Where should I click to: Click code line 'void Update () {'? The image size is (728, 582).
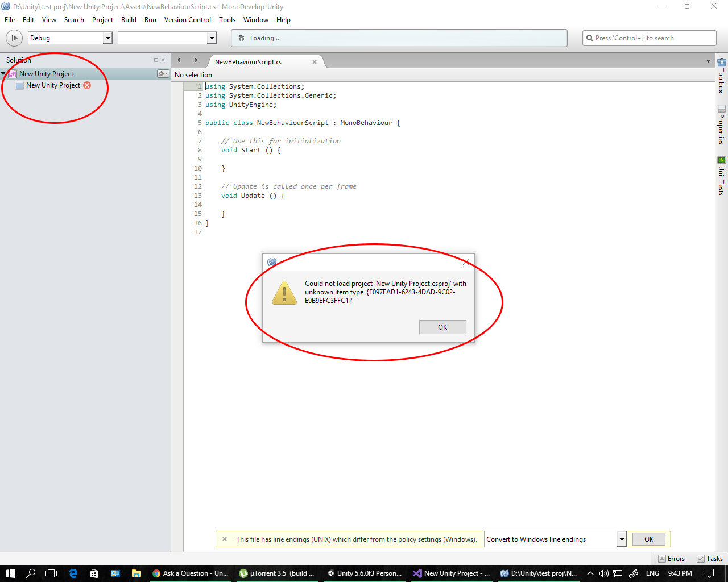[253, 196]
